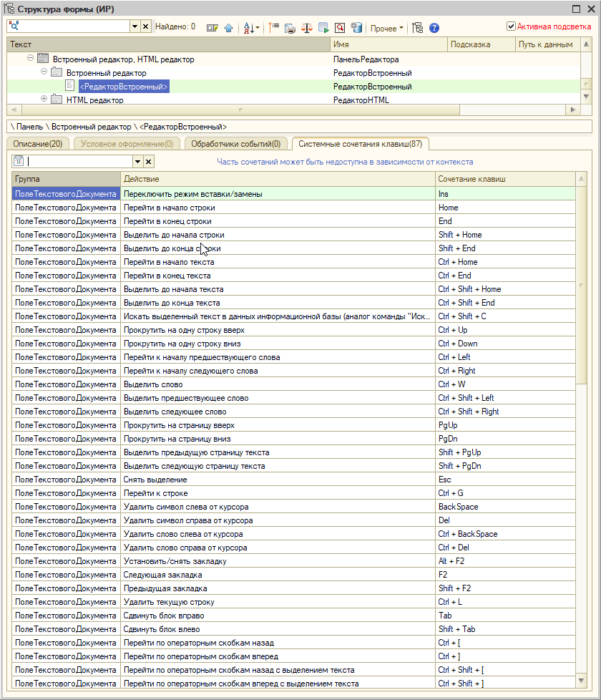This screenshot has height=700, width=601.
Task: Switch to the Условное оформление(0) tab
Action: (x=127, y=144)
